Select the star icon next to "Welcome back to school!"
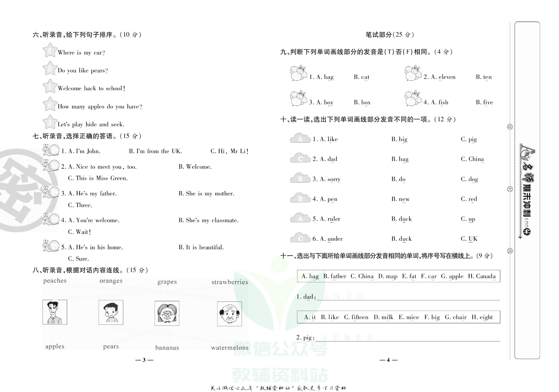Screen dimensions: 559x392 [x=49, y=87]
